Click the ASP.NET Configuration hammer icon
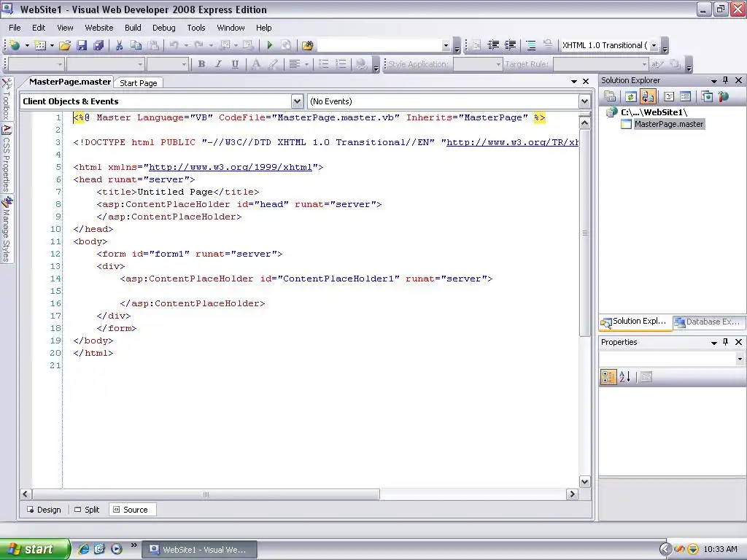Image resolution: width=747 pixels, height=560 pixels. 723,97
